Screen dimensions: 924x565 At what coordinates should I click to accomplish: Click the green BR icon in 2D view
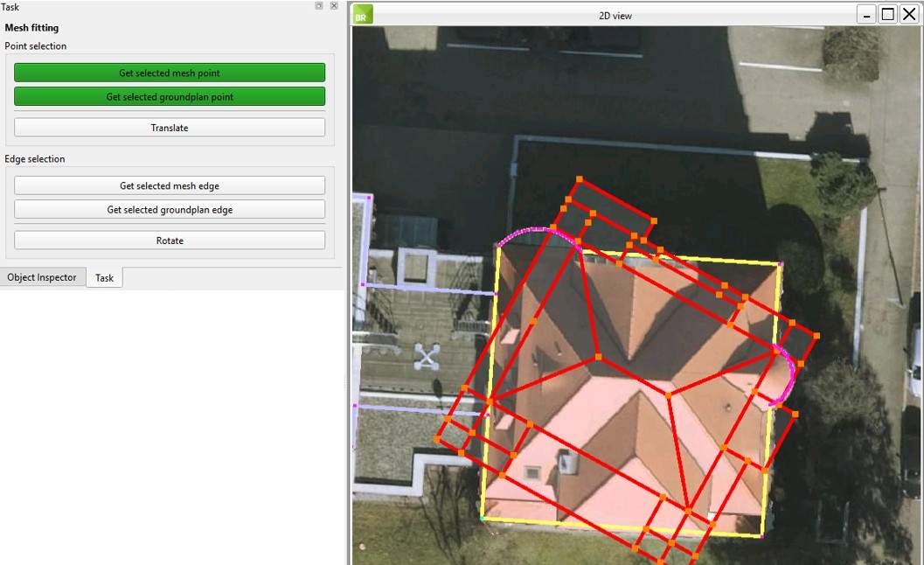pos(363,15)
